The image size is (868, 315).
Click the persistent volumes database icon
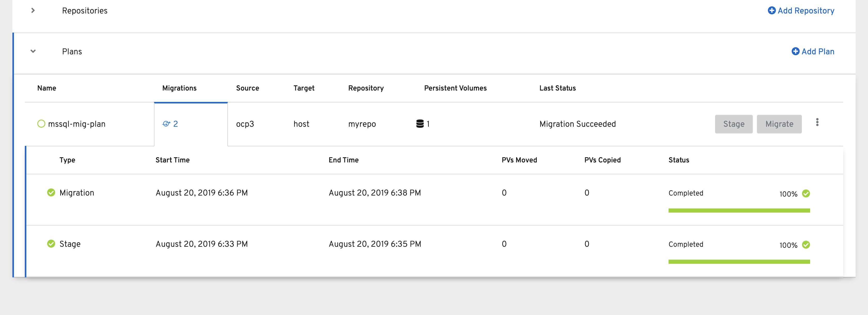tap(420, 124)
